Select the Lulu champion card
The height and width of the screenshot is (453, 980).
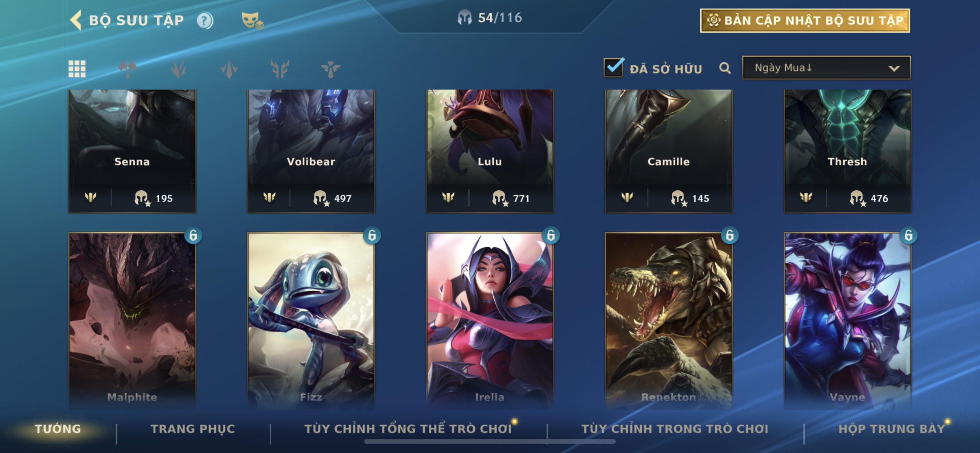pyautogui.click(x=490, y=151)
